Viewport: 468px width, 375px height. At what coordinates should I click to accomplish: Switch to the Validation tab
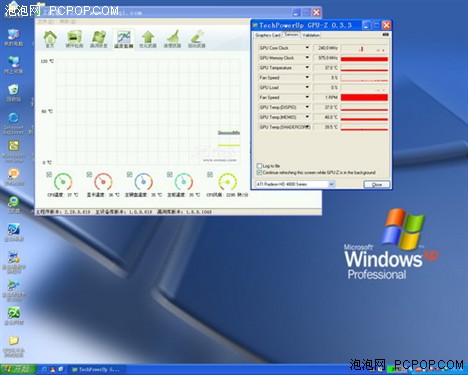pos(311,35)
